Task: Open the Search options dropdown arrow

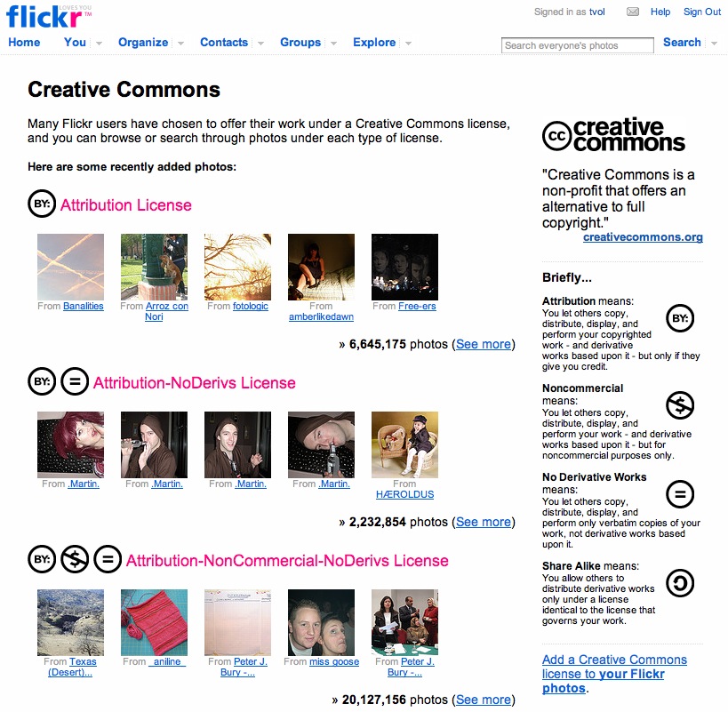Action: click(x=714, y=44)
